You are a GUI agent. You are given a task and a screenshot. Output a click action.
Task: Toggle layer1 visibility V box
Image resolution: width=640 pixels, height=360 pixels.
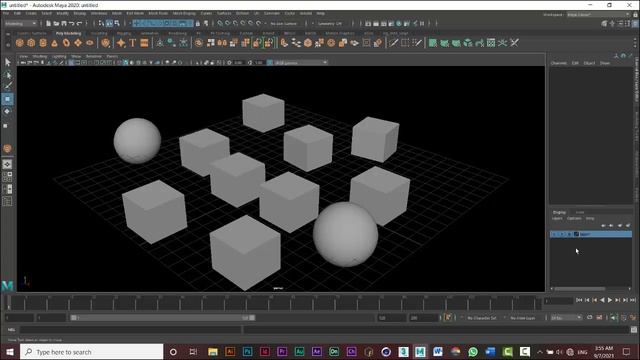(x=554, y=234)
